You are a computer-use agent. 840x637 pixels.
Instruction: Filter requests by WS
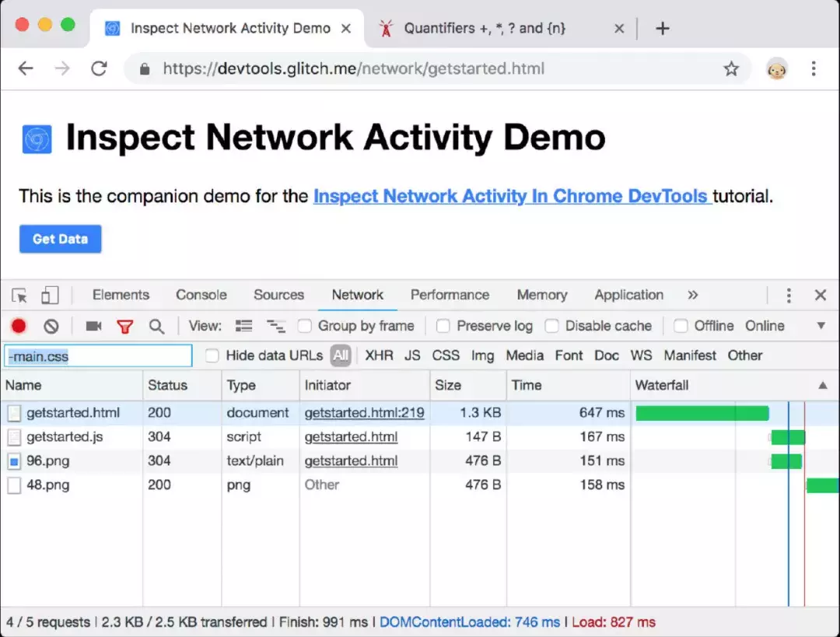(x=641, y=355)
